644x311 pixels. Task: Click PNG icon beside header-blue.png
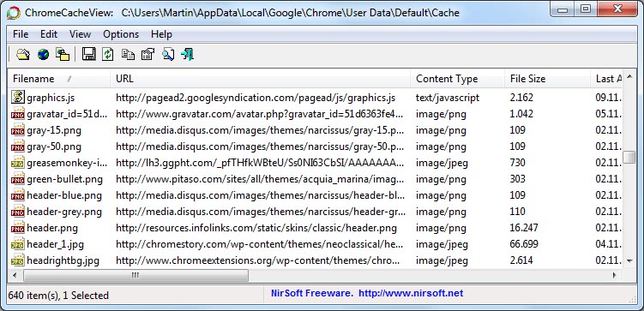point(17,195)
